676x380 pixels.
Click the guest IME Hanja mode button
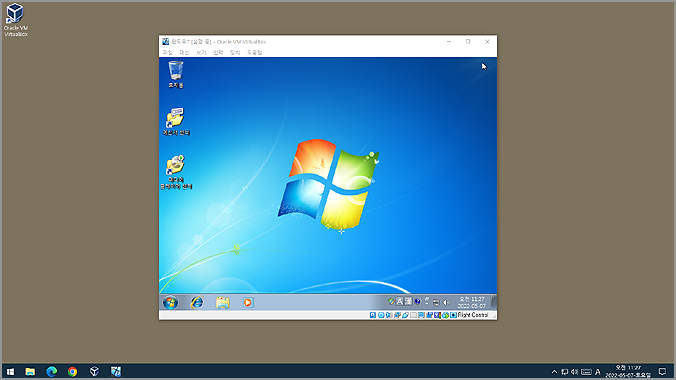click(x=409, y=301)
